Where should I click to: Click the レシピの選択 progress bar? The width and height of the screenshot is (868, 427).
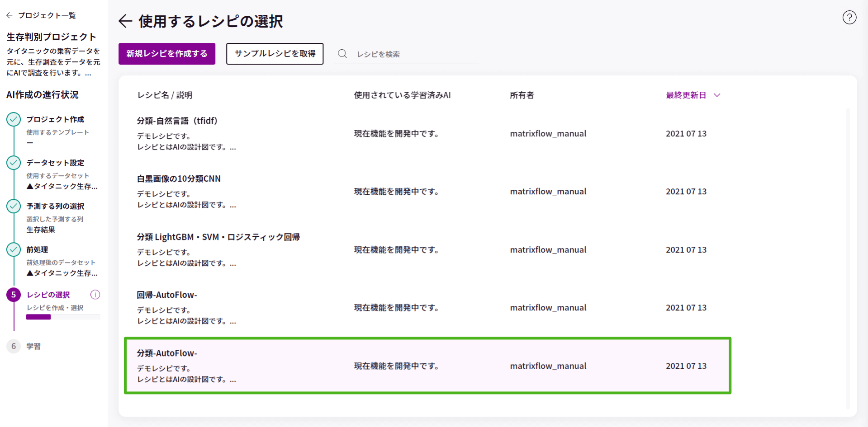click(x=63, y=317)
